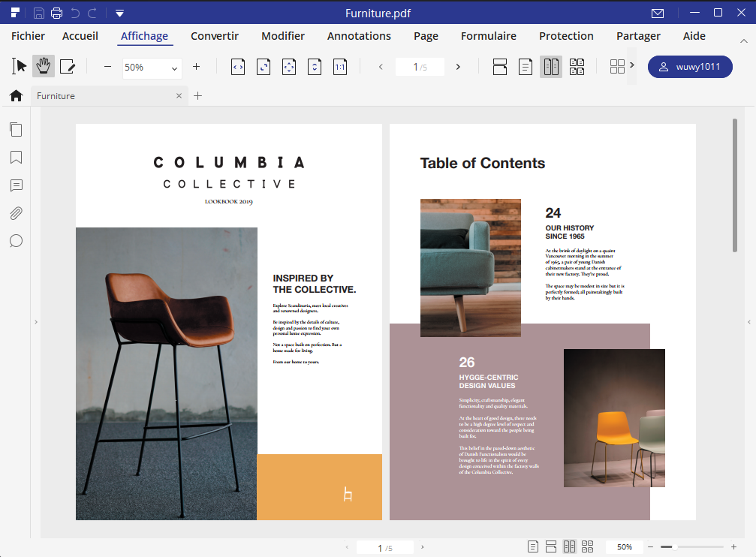The image size is (756, 557).
Task: Adjust the zoom slider in status bar
Action: tap(674, 547)
